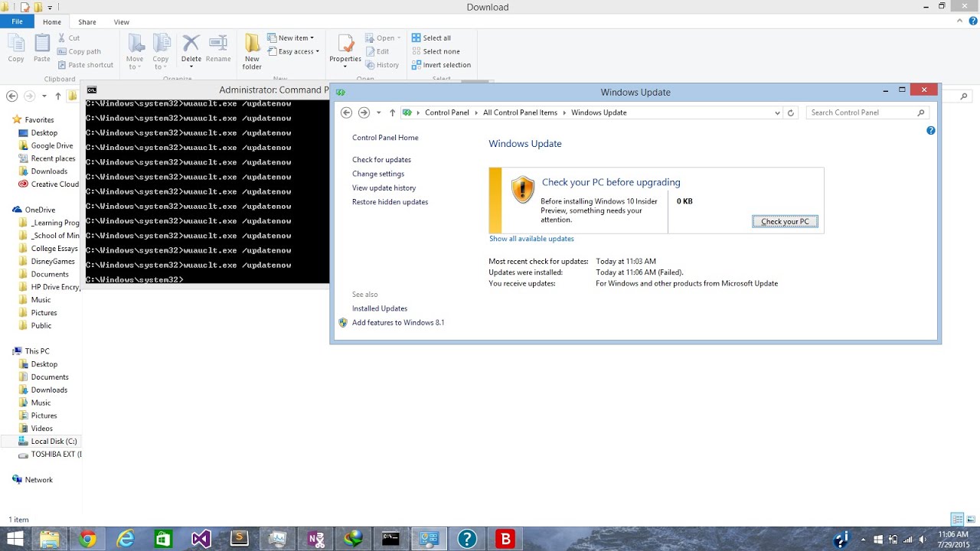
Task: Click Invert selection in ribbon
Action: 441,65
